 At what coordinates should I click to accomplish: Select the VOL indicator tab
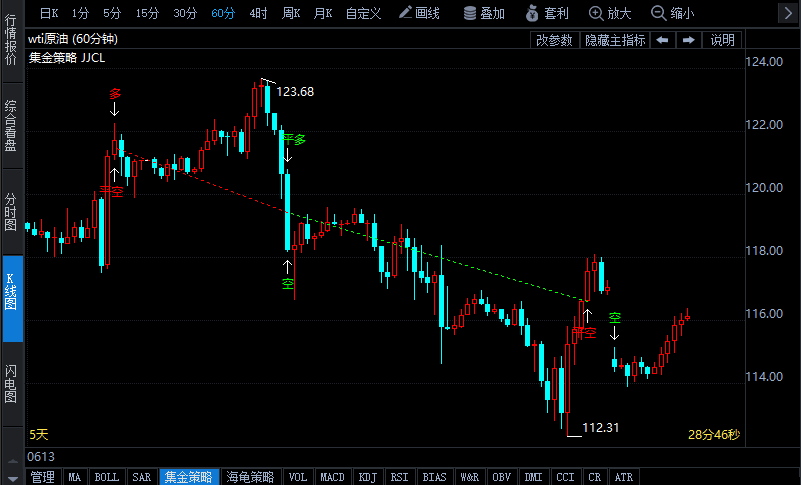298,477
